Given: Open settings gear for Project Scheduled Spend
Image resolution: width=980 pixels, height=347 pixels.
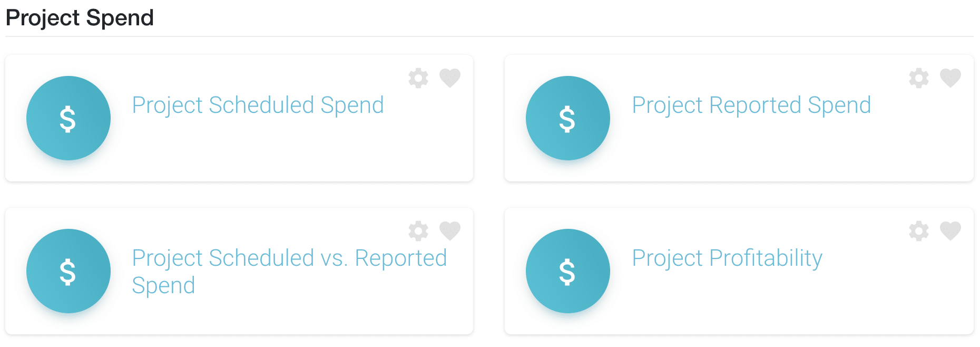Looking at the screenshot, I should [x=418, y=78].
